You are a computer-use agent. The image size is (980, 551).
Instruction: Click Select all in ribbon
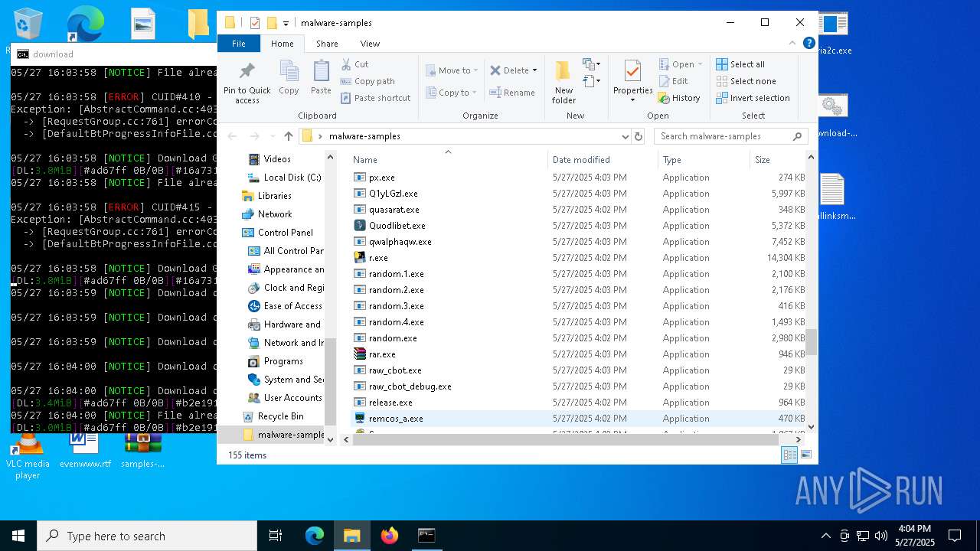tap(740, 64)
